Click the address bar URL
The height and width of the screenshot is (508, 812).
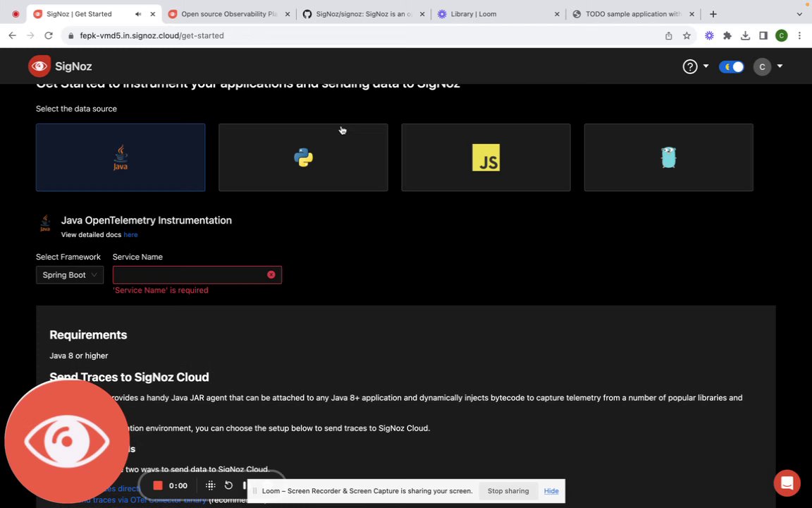pos(152,36)
